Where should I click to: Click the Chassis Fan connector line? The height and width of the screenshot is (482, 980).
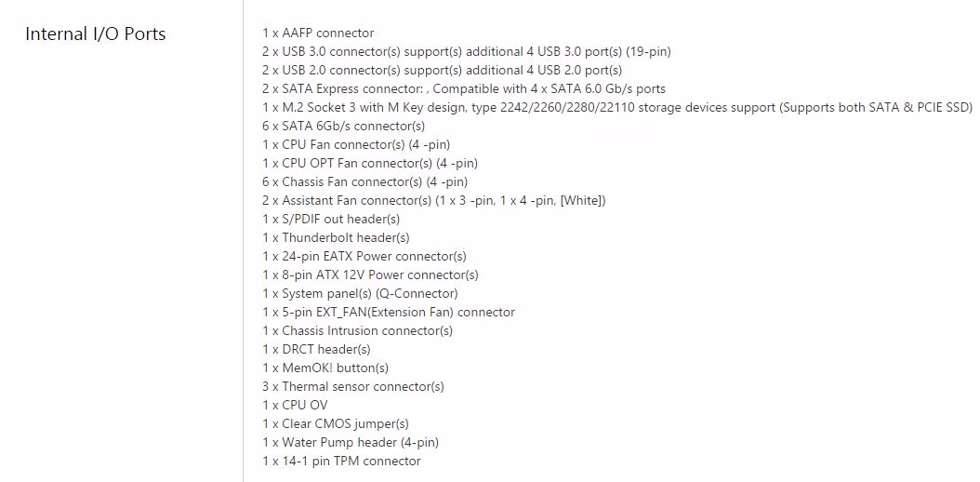365,182
